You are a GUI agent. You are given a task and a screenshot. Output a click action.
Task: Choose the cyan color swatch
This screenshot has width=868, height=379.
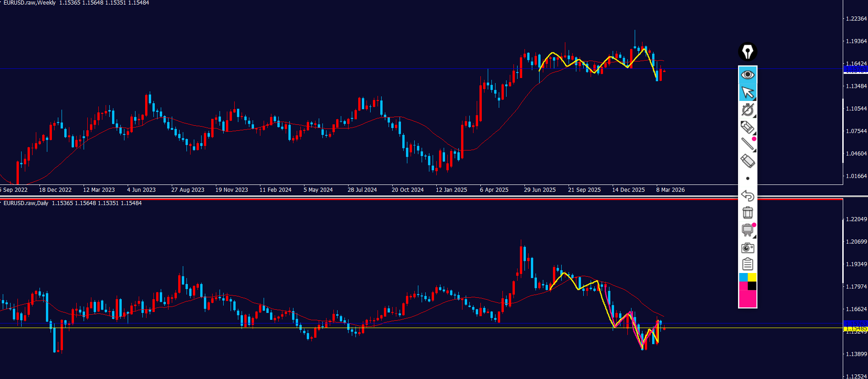pyautogui.click(x=743, y=277)
